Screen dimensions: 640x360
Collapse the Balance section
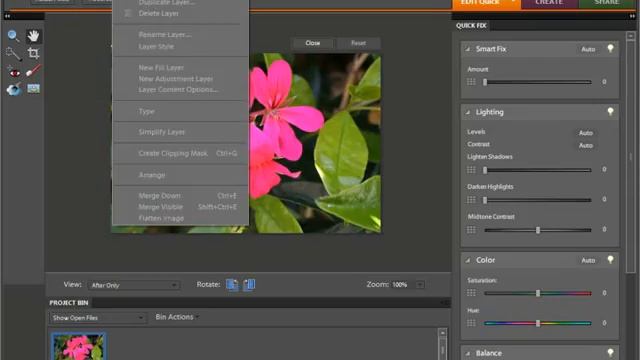468,353
